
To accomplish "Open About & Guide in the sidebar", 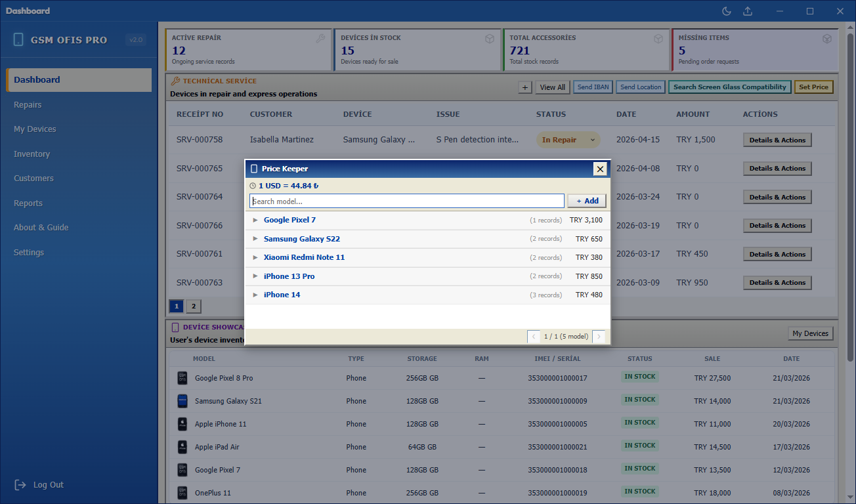I will click(79, 228).
